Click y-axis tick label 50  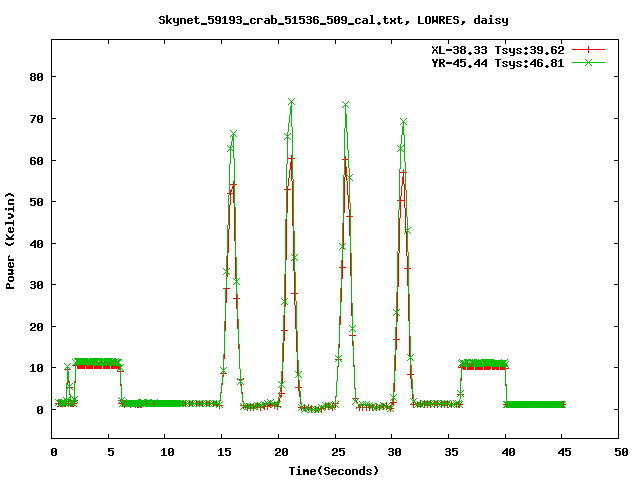(36, 202)
